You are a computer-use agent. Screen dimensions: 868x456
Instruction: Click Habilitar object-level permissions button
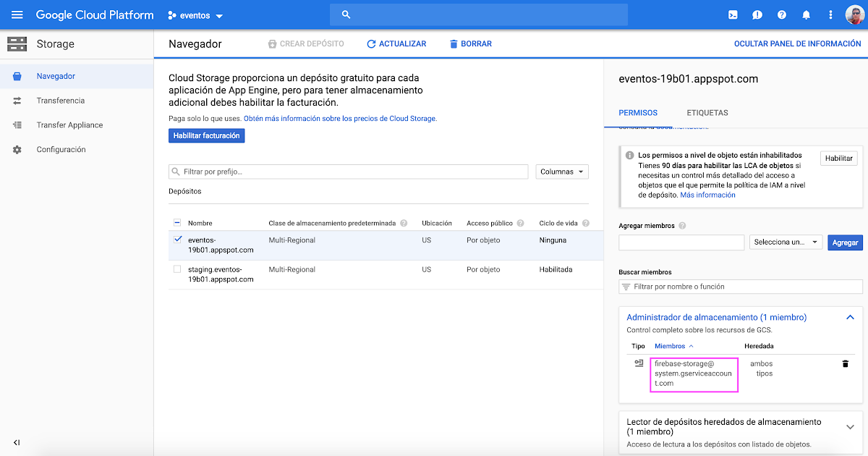click(x=839, y=158)
